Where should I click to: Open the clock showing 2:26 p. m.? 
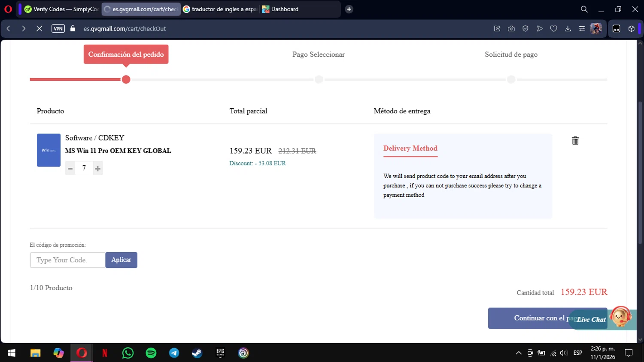[603, 353]
